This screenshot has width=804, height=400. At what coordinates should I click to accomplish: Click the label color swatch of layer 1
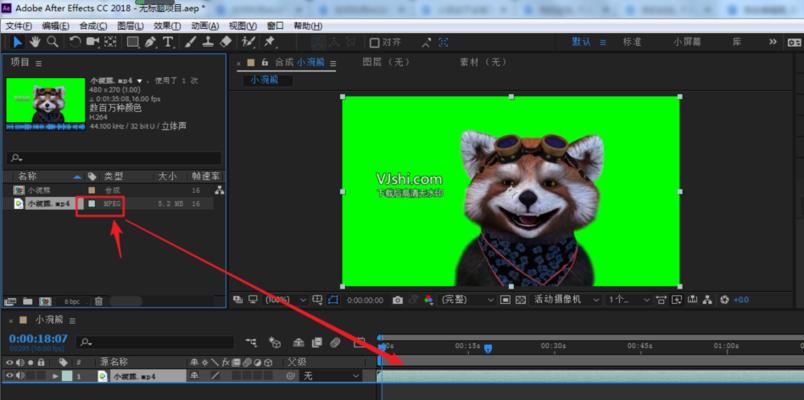point(67,376)
